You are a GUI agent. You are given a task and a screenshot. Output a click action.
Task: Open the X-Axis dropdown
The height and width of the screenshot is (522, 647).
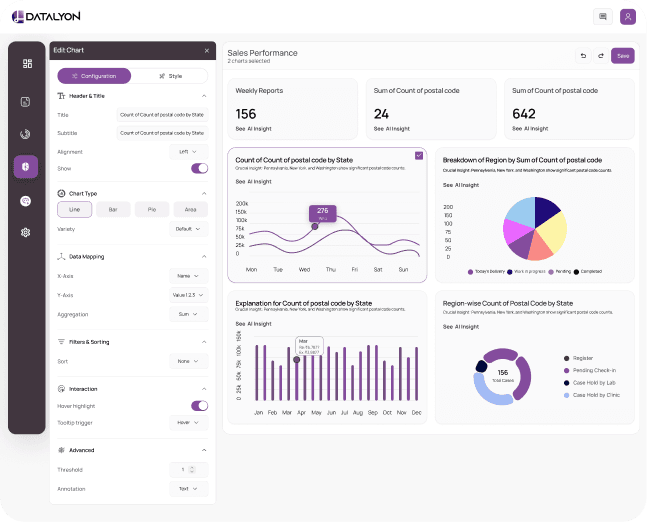[189, 276]
